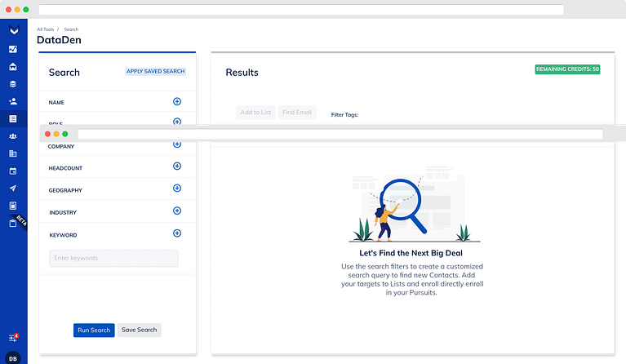Open the paper plane send icon

13,189
